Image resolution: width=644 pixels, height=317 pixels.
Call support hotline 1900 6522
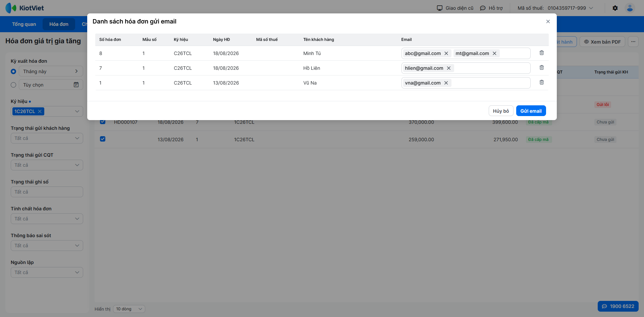click(x=618, y=306)
